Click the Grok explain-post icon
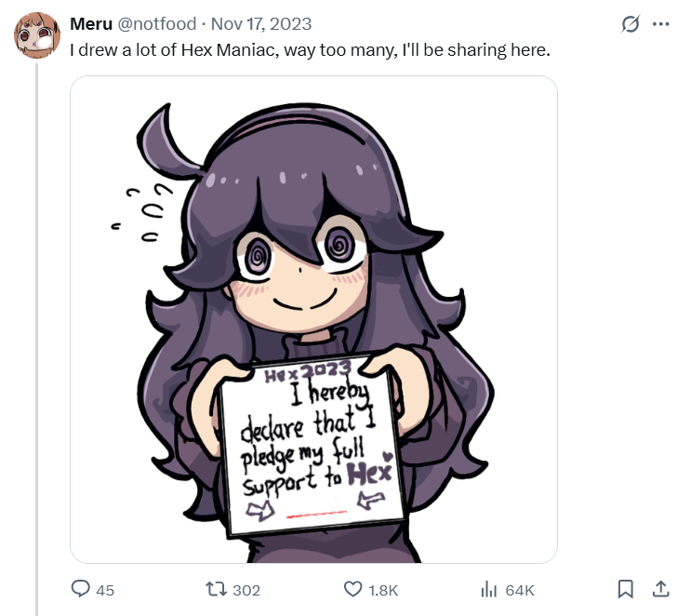Viewport: 691px width, 616px height. point(631,24)
